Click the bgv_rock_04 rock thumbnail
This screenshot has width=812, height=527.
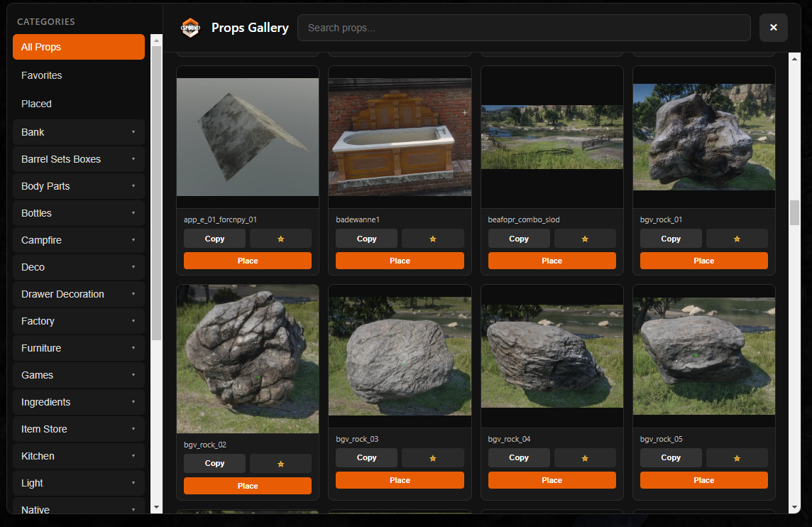click(x=552, y=356)
